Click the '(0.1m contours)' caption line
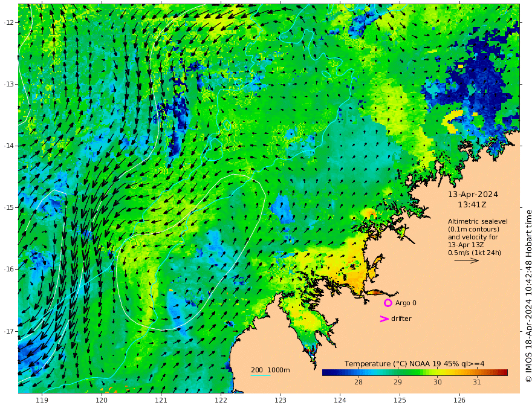532x411 pixels. (x=473, y=229)
